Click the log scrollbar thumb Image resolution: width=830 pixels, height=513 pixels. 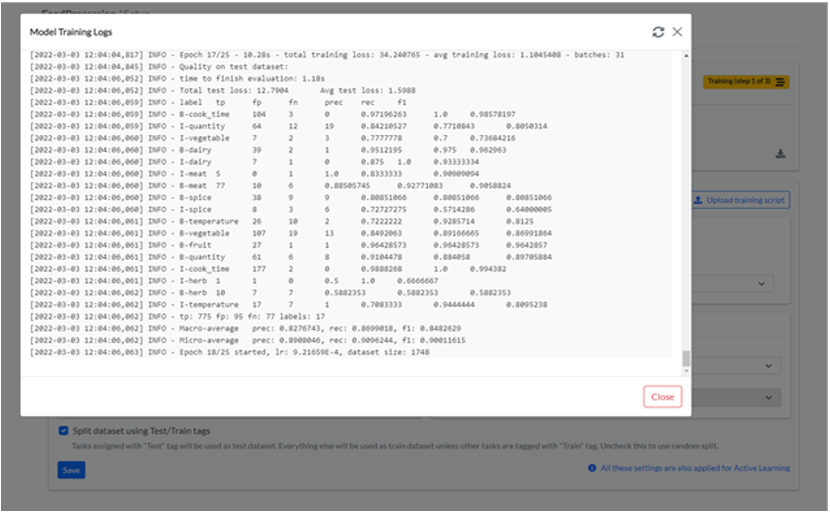(x=686, y=358)
